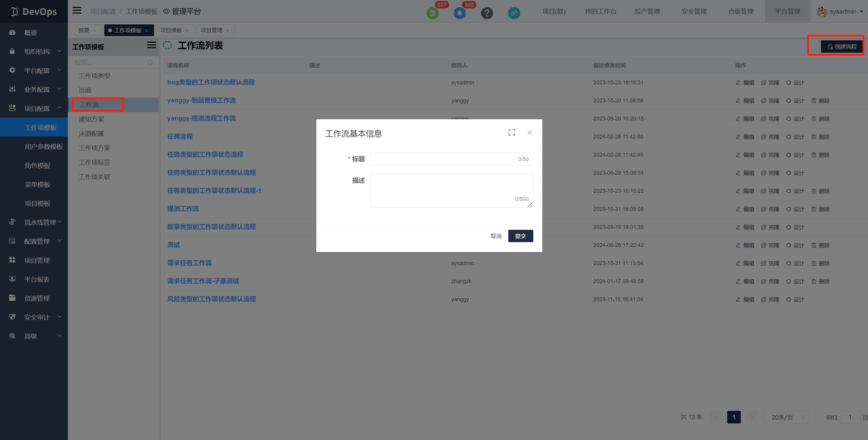The image size is (868, 440).
Task: Click the question mark help icon
Action: pos(487,14)
